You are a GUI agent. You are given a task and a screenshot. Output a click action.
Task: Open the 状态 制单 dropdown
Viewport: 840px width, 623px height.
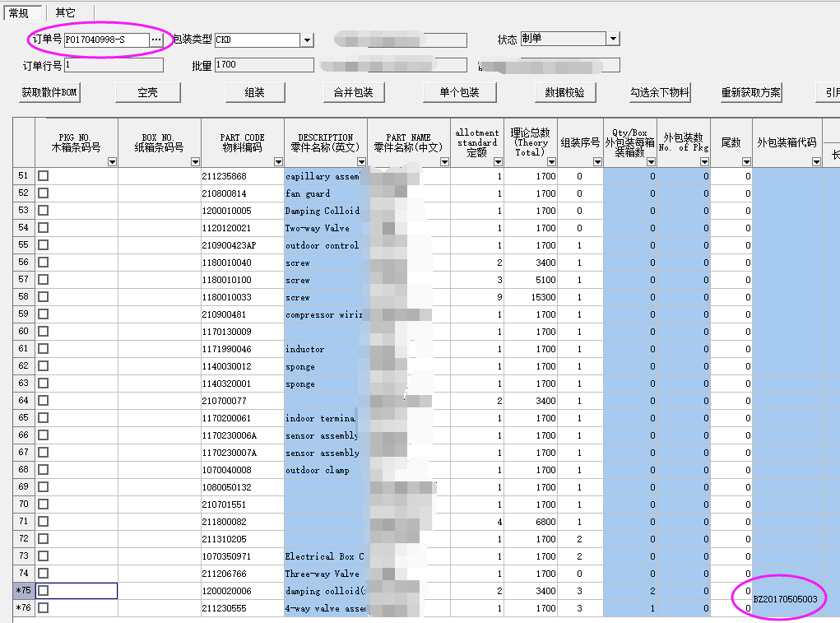[x=614, y=39]
